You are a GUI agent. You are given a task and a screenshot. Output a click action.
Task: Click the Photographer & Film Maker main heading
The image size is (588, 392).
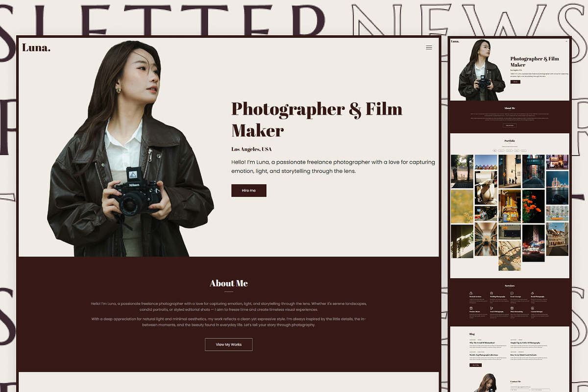pos(317,119)
